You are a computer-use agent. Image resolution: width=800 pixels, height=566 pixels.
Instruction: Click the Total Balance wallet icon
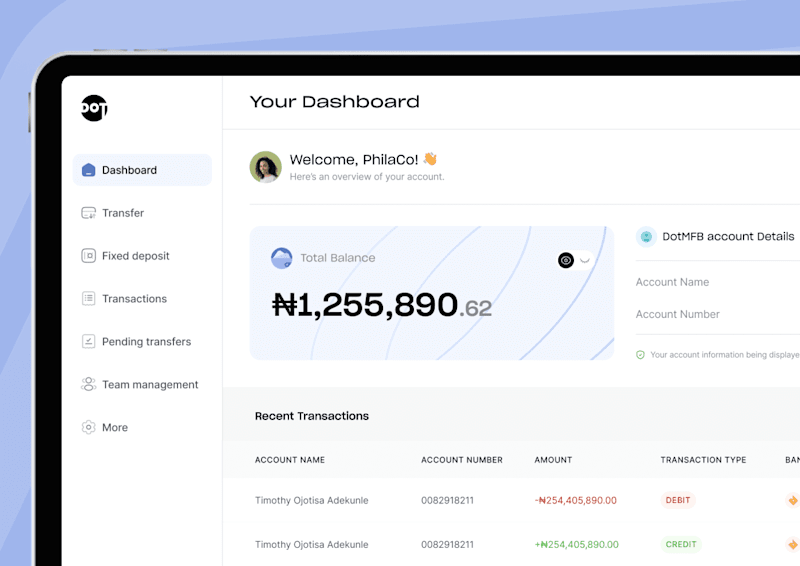coord(282,258)
